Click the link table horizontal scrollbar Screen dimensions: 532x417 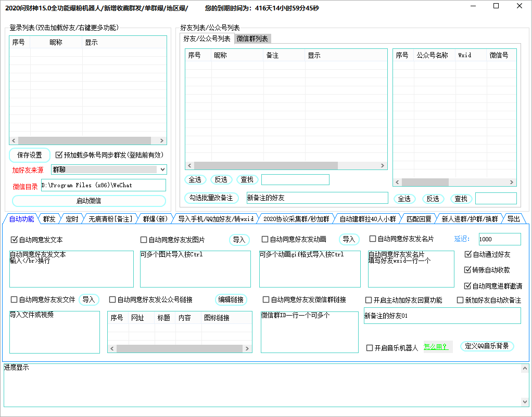(x=180, y=348)
